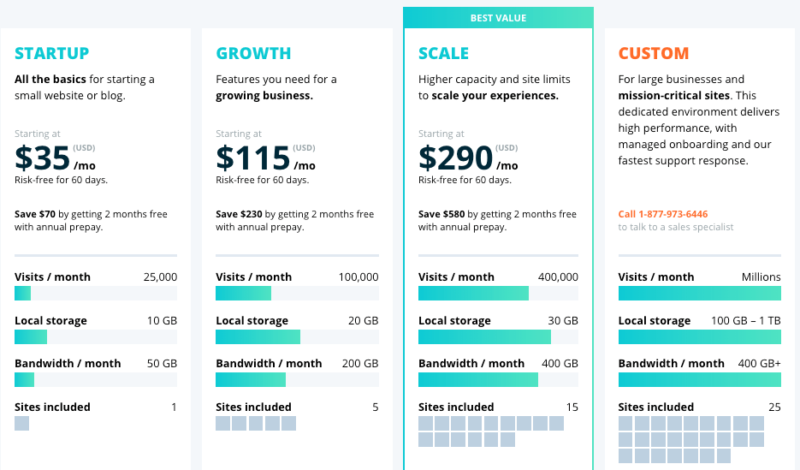Select the CUSTOM plan heading

[654, 53]
